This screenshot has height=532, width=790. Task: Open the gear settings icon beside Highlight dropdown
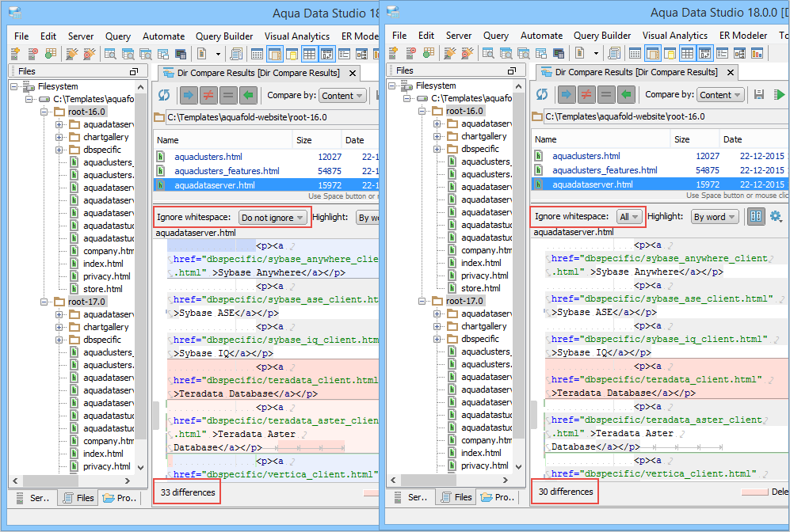pyautogui.click(x=776, y=216)
